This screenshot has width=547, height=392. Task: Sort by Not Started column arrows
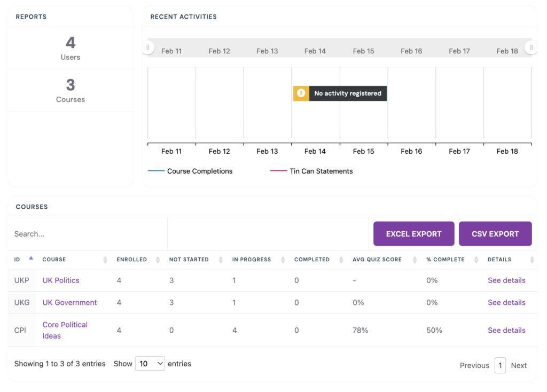pos(221,260)
